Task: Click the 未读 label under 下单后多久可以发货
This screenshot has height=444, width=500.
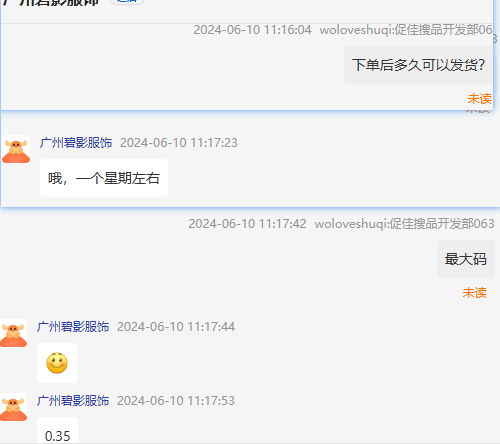Action: pyautogui.click(x=479, y=99)
